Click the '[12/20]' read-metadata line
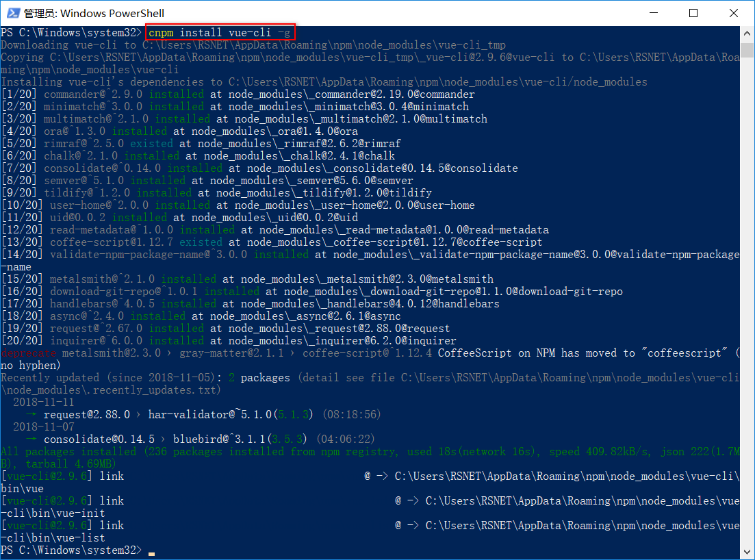 coord(275,229)
